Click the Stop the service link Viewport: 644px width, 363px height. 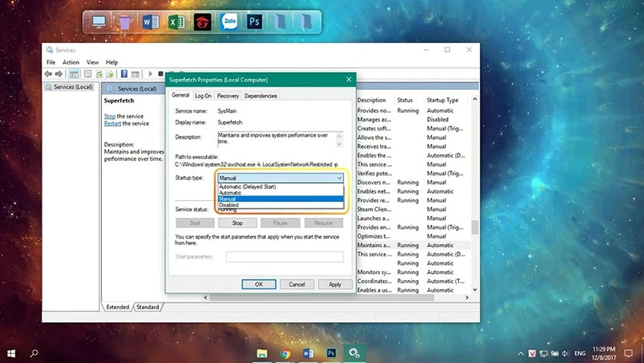pyautogui.click(x=110, y=117)
